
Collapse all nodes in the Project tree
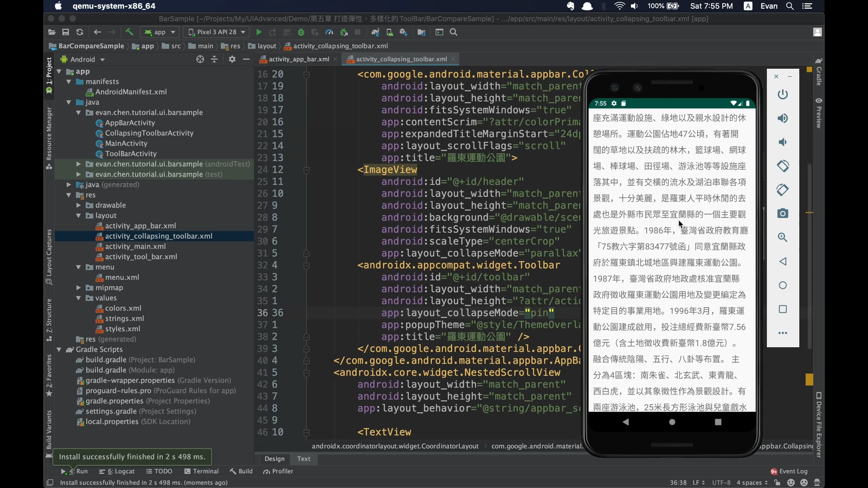point(214,59)
